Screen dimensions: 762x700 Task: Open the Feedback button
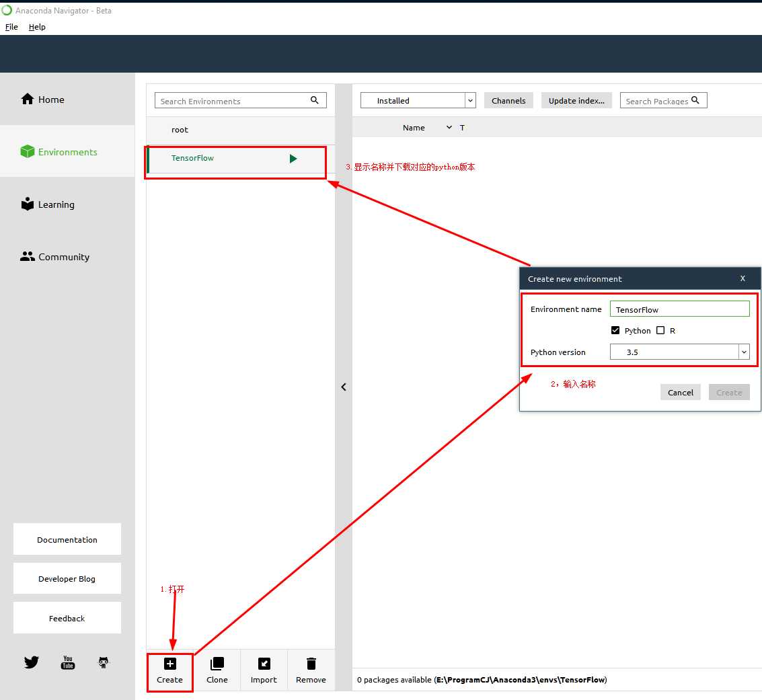click(67, 618)
